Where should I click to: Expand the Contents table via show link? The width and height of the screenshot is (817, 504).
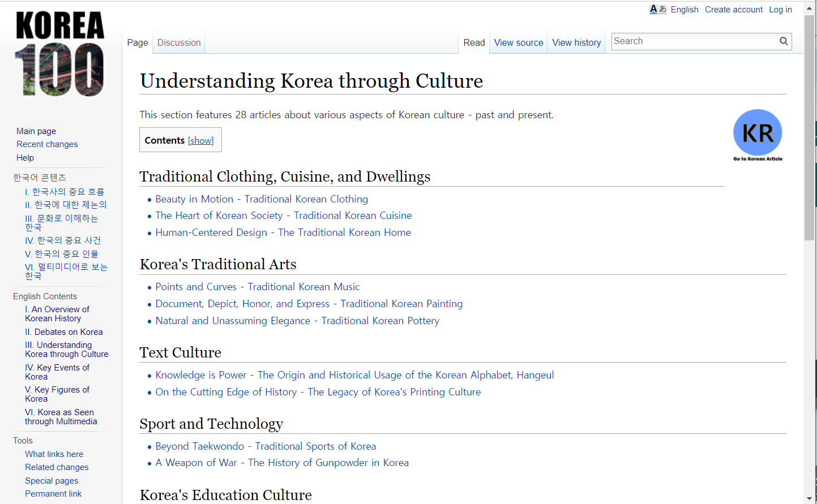201,141
